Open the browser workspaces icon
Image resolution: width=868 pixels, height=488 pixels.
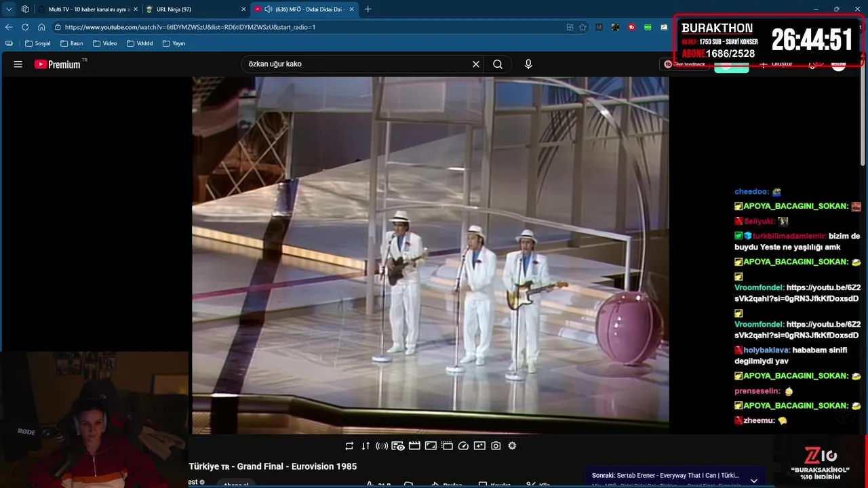click(x=25, y=9)
